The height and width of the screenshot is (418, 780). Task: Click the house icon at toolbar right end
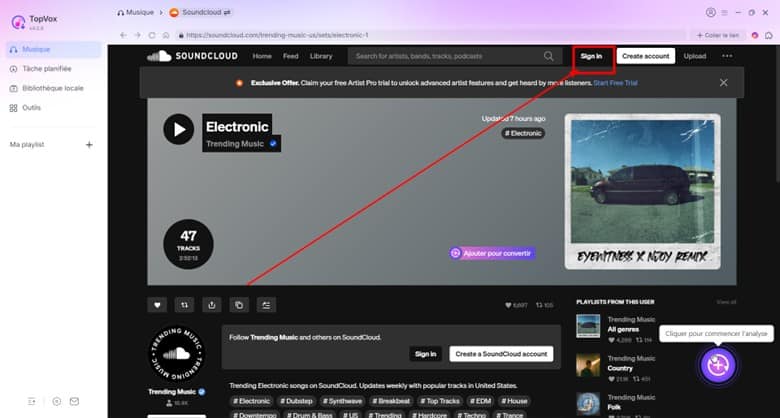tap(769, 35)
